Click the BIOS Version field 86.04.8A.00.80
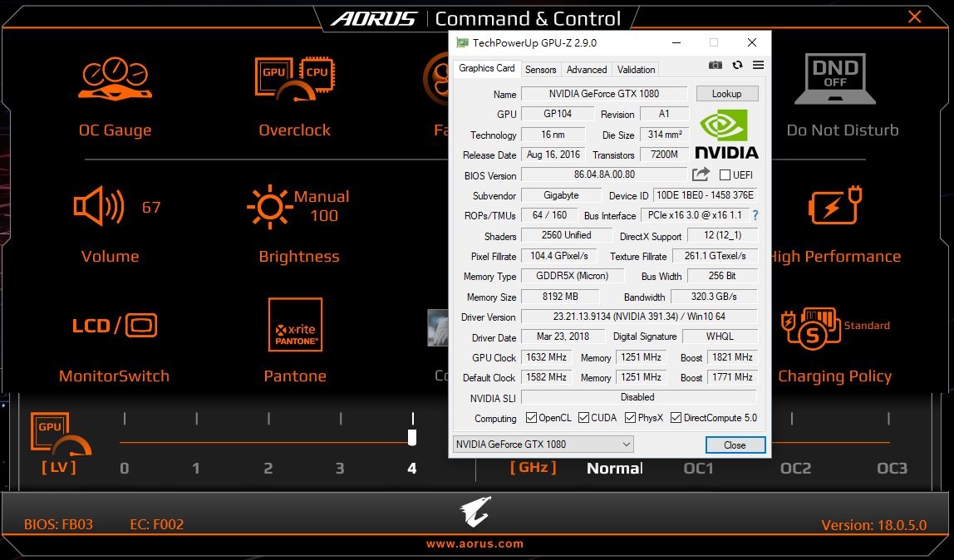 coord(604,174)
